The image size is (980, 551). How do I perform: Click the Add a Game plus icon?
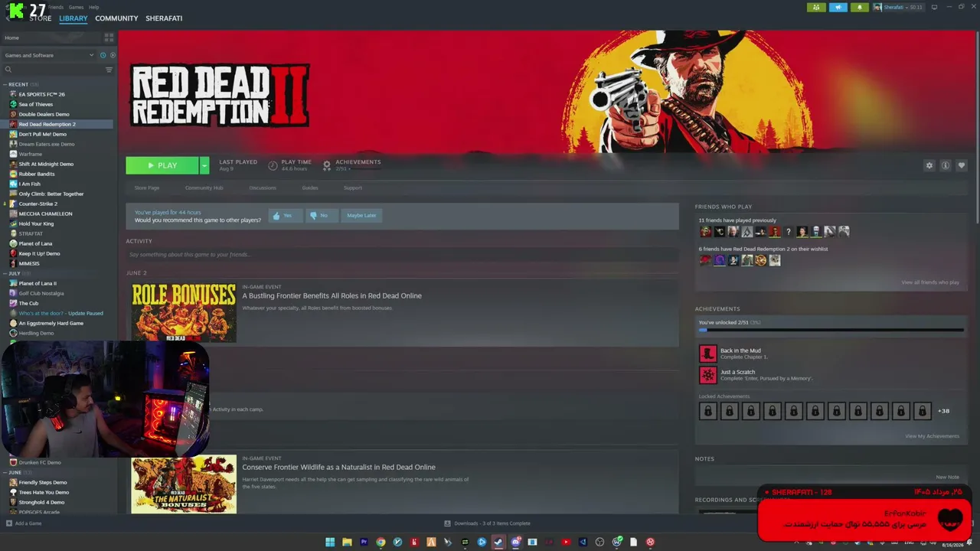click(9, 523)
